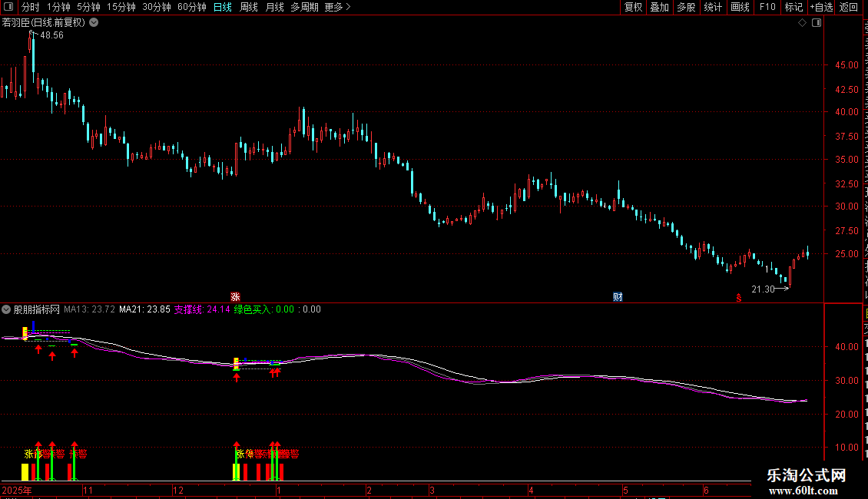Screen dimensions: 868x499
Task: Select the 15分钟 period tab
Action: click(121, 7)
